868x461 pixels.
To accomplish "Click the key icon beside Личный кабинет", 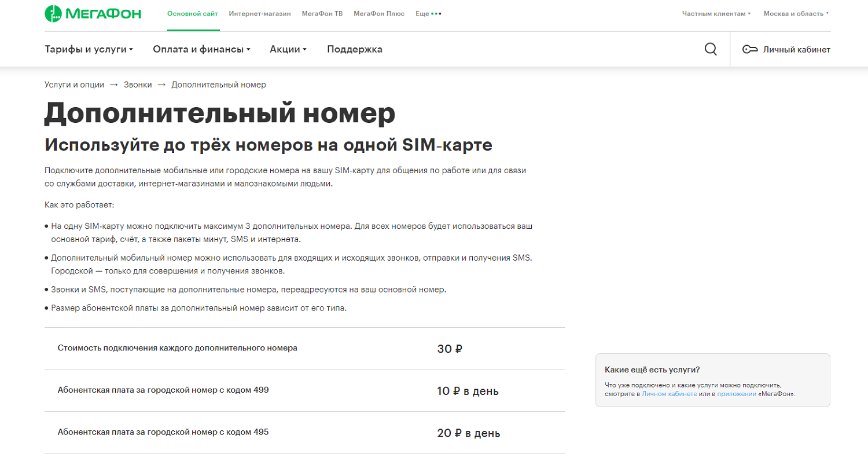I will (x=750, y=50).
